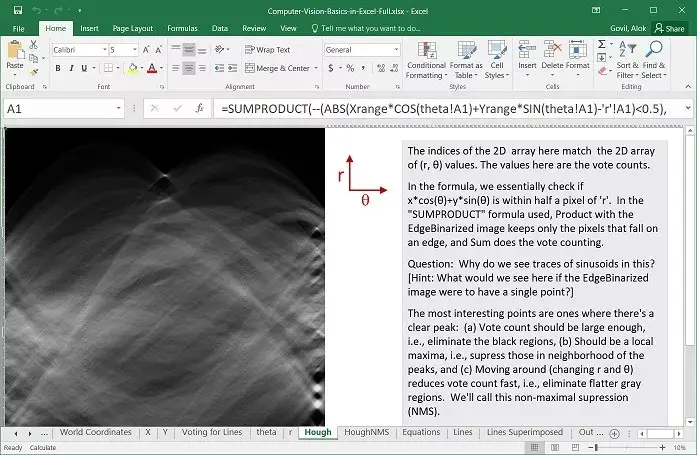The height and width of the screenshot is (455, 697).
Task: Click Merge & Center button
Action: [277, 68]
